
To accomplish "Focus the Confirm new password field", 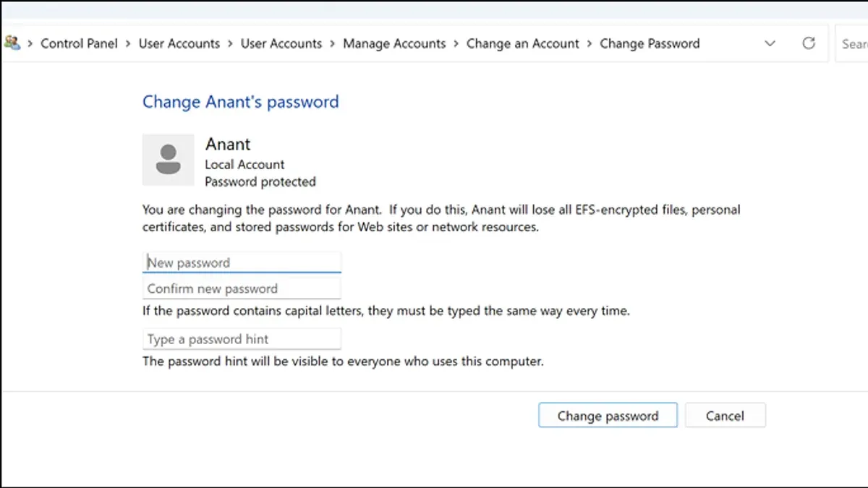I will point(242,288).
